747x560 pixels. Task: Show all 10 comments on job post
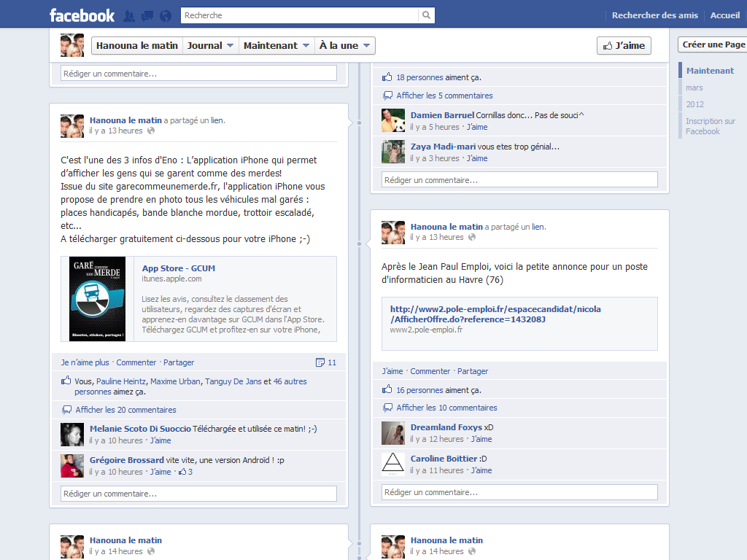(x=447, y=408)
